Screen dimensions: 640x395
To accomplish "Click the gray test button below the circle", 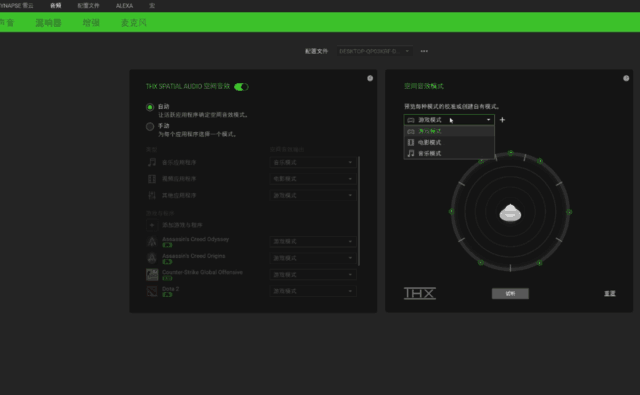I will pos(510,293).
